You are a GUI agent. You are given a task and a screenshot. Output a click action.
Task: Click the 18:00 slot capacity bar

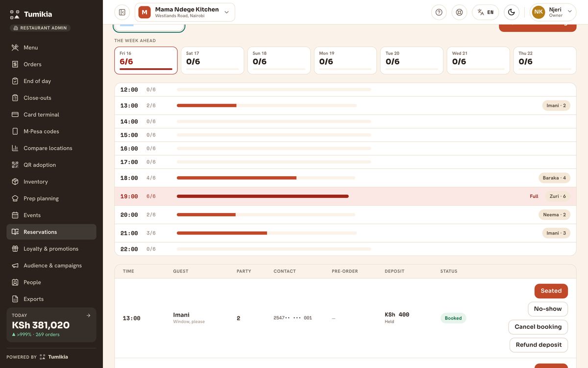[266, 178]
